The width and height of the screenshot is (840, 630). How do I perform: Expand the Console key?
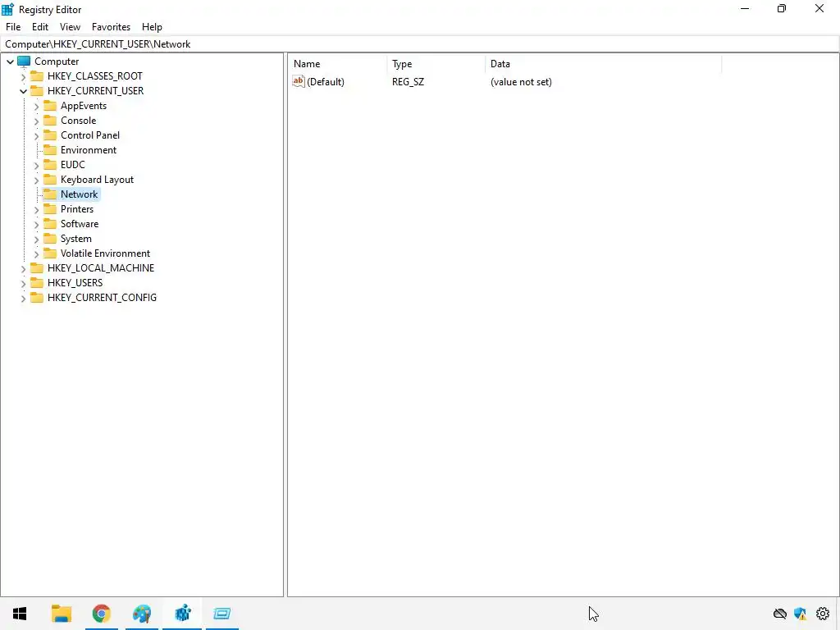tap(36, 121)
